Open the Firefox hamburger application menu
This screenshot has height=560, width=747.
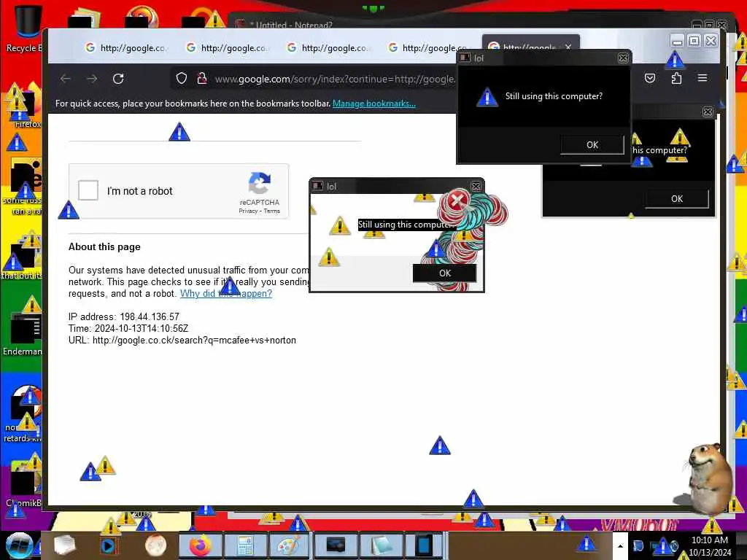click(x=703, y=77)
